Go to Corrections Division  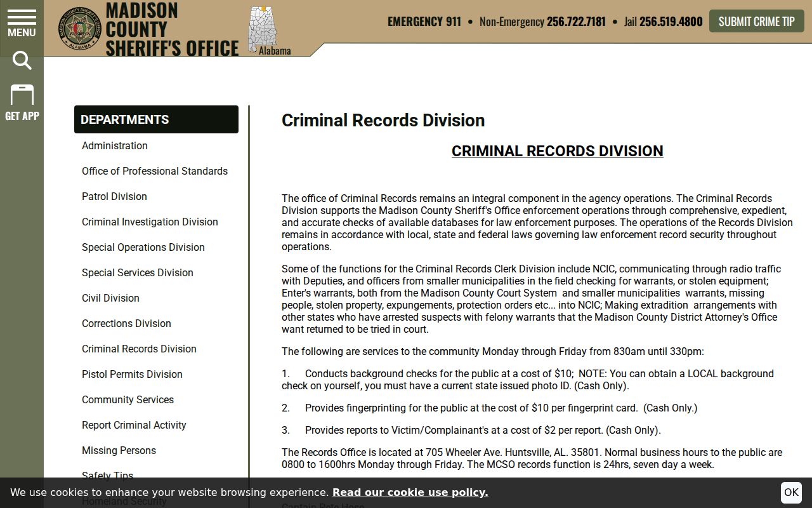[x=126, y=323]
